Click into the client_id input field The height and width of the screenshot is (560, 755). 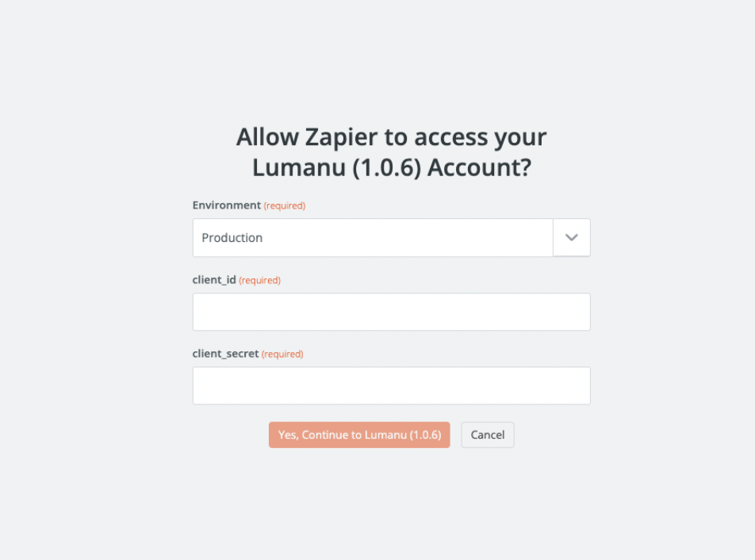click(x=391, y=312)
